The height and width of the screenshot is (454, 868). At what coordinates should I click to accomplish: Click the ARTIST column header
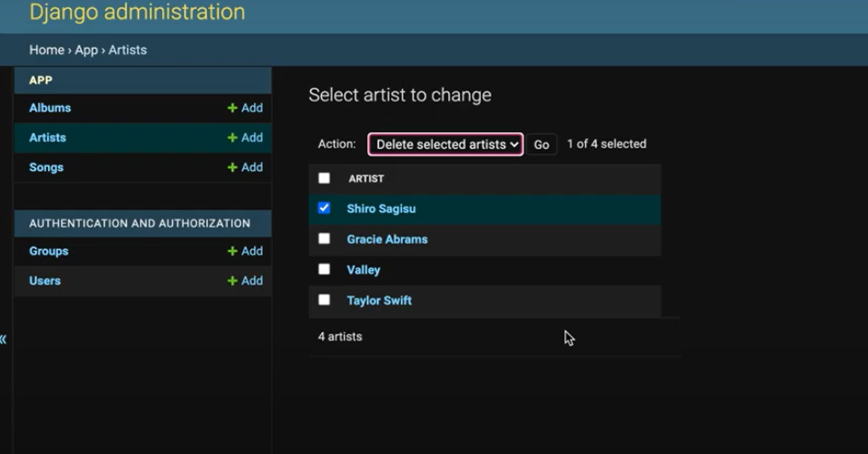tap(366, 179)
